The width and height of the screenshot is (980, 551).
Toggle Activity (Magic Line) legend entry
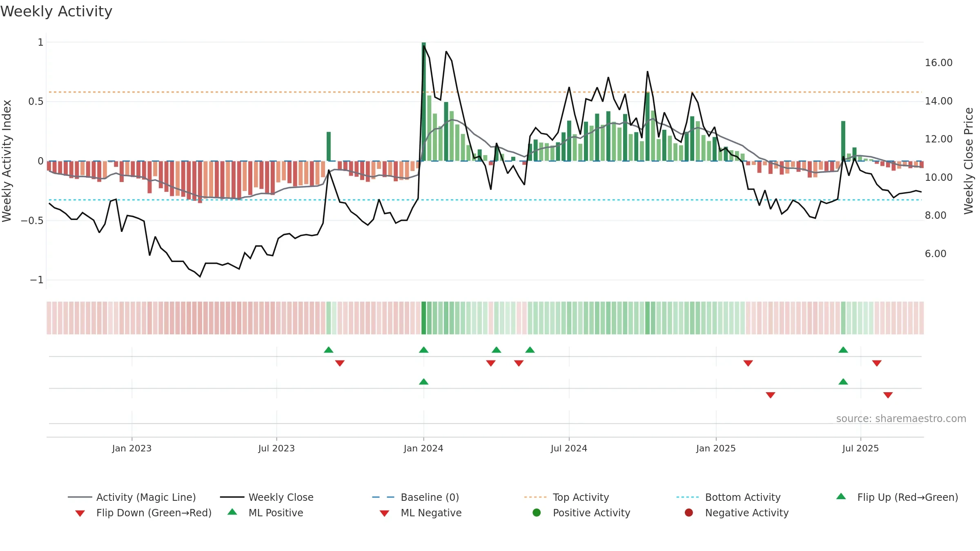[x=132, y=497]
